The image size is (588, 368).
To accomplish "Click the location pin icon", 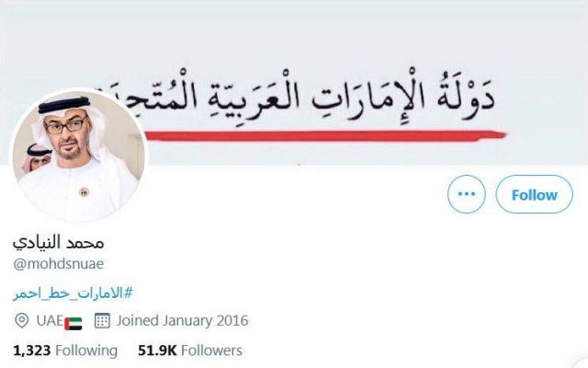I will point(21,321).
